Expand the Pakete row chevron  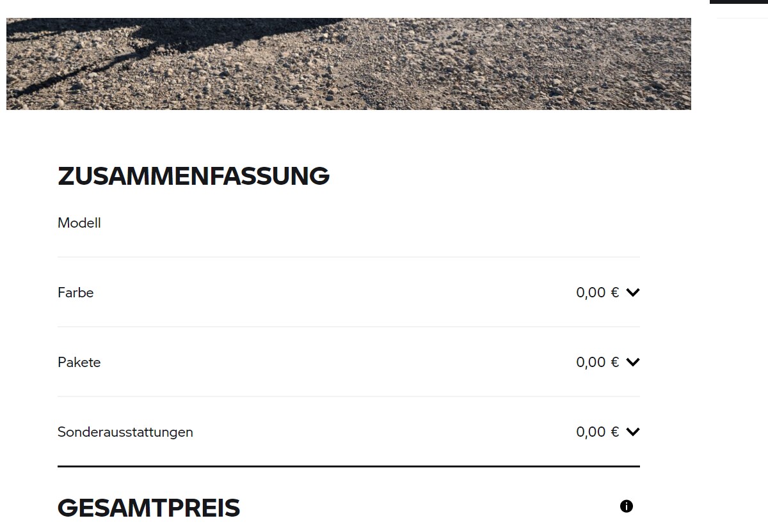633,363
